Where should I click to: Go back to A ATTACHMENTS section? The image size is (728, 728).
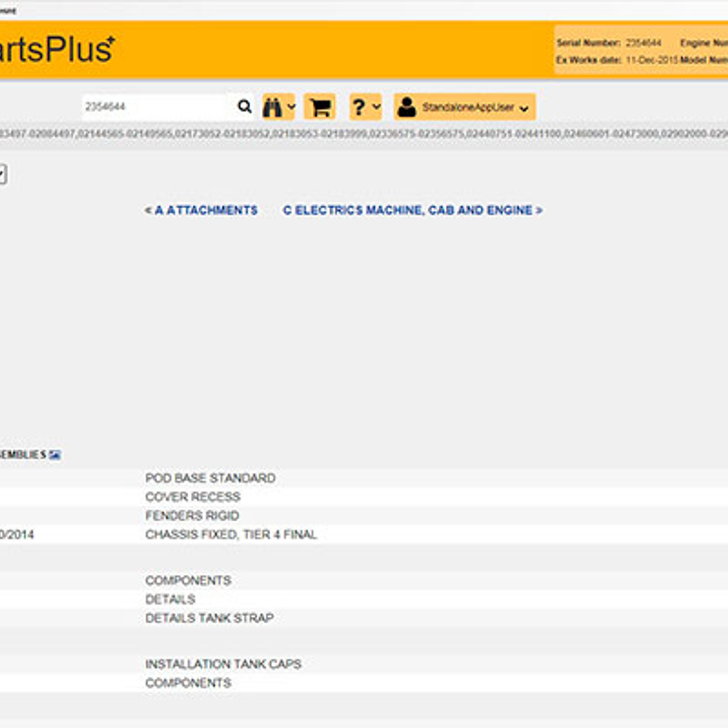[x=201, y=210]
